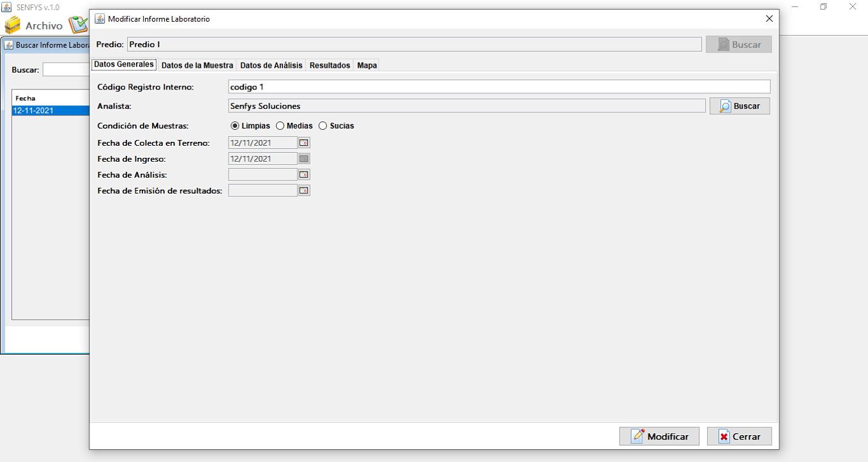Click the Modificar button
This screenshot has width=868, height=462.
point(659,436)
